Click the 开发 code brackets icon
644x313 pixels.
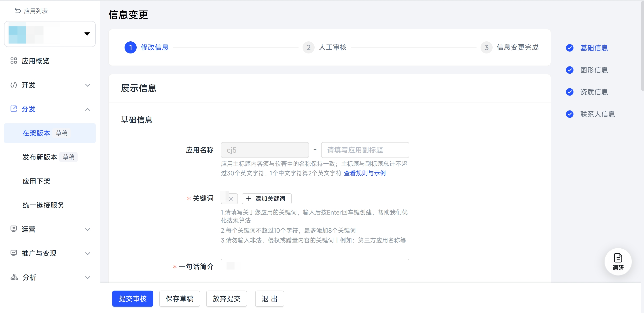click(x=13, y=85)
